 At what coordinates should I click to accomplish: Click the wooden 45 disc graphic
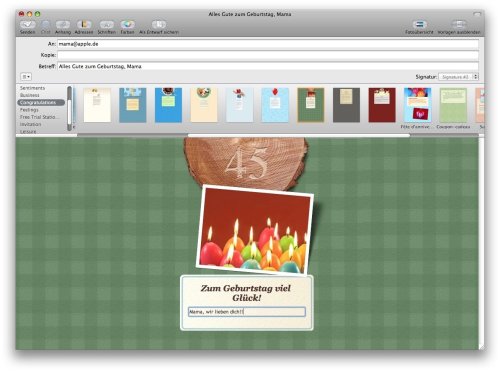point(246,163)
